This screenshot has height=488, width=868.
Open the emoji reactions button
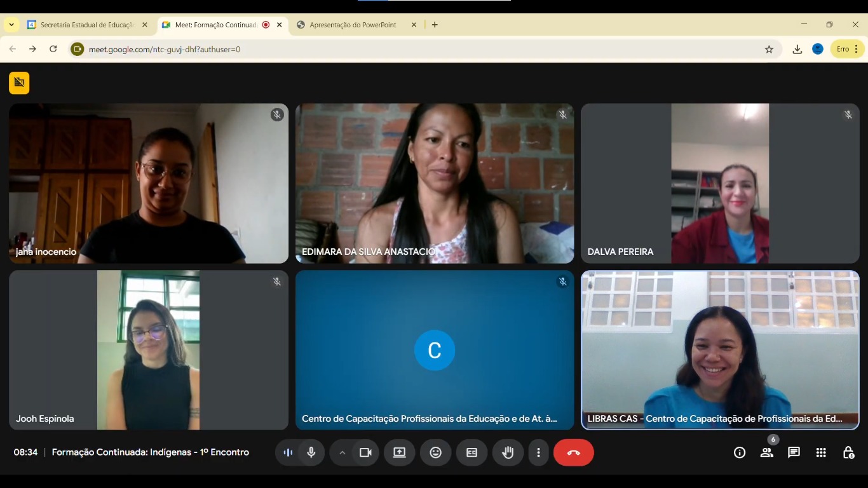pos(435,452)
